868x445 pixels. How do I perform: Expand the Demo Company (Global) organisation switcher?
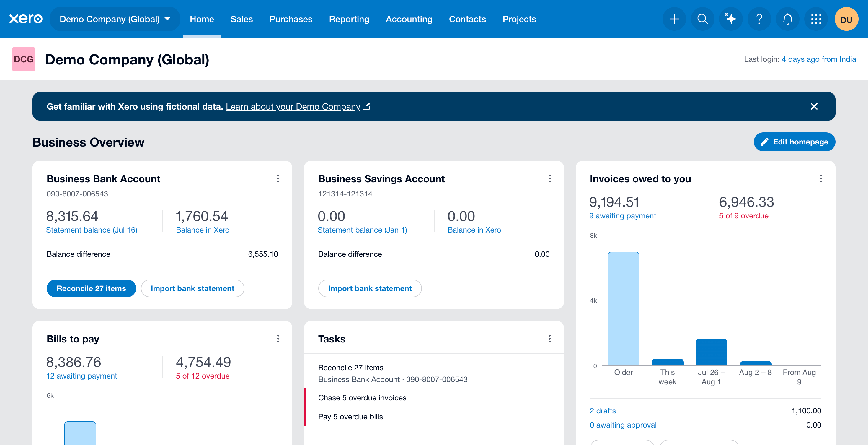(115, 19)
